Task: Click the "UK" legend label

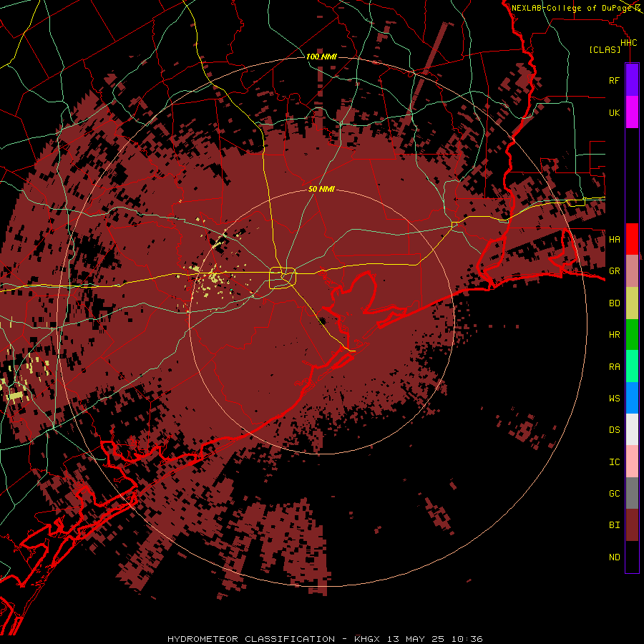Action: (x=614, y=112)
